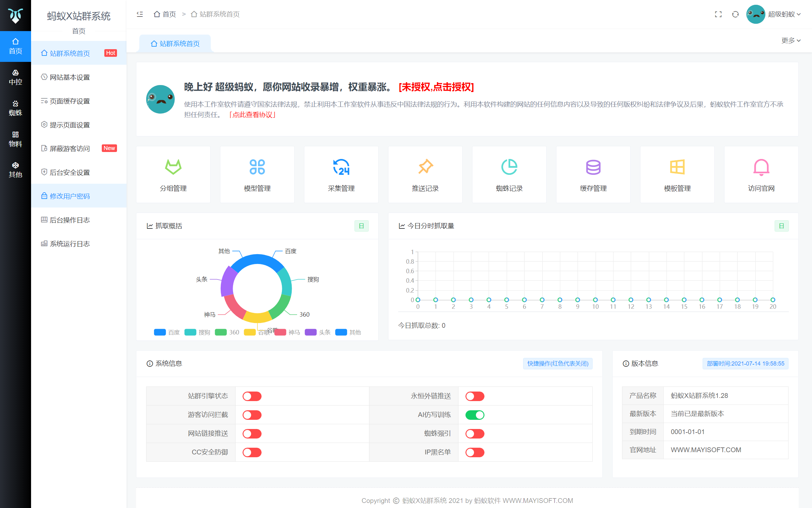Click the 推送记录 pin icon
Viewport: 812px width, 508px height.
[425, 167]
